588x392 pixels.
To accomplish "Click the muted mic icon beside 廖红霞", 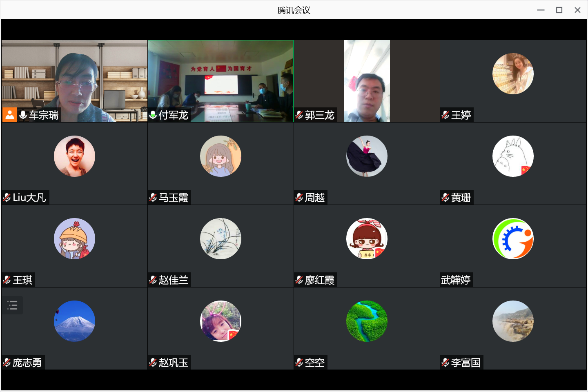I will coord(299,280).
